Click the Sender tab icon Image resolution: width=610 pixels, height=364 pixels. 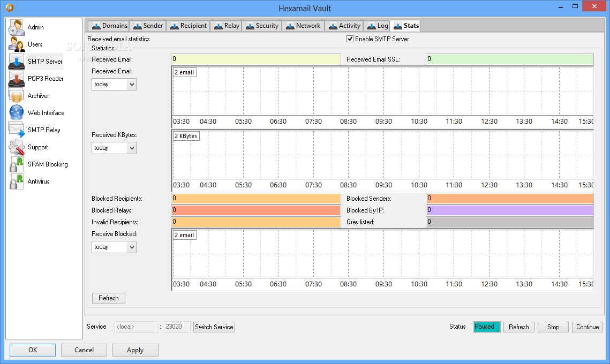(137, 26)
